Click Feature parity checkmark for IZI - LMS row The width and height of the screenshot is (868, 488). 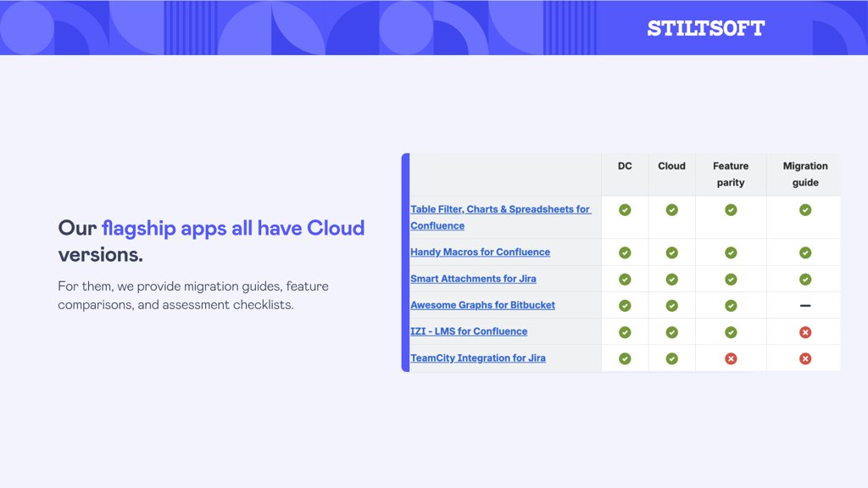731,332
